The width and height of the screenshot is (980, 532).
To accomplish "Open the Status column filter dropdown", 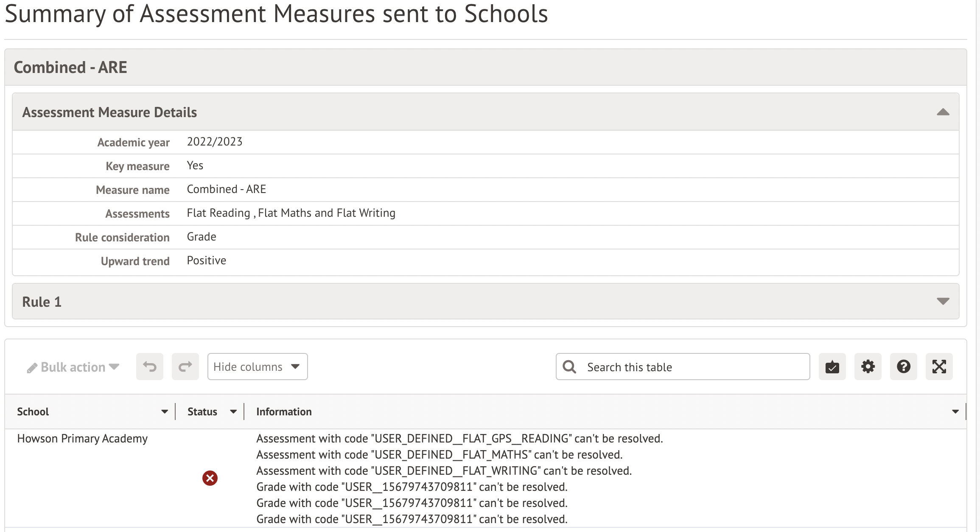I will 233,411.
